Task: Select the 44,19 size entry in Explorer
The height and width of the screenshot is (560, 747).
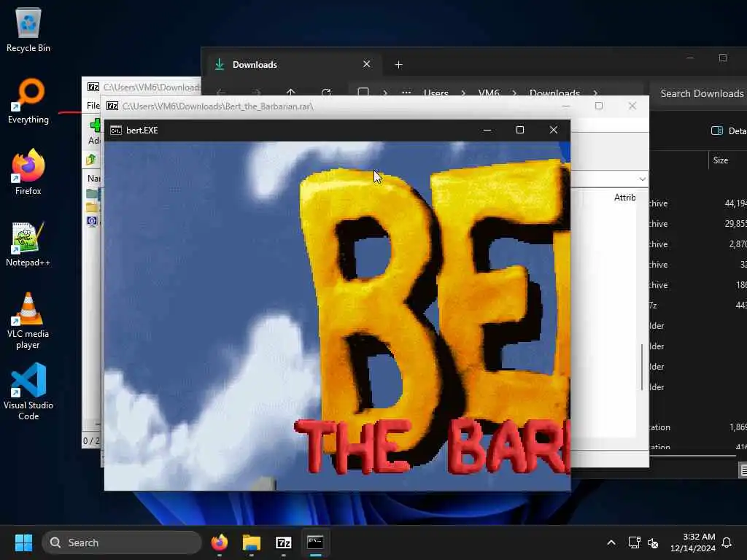Action: coord(735,203)
